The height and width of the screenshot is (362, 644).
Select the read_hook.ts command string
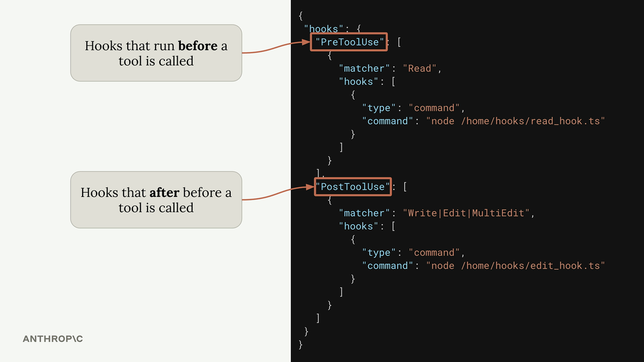(x=515, y=121)
